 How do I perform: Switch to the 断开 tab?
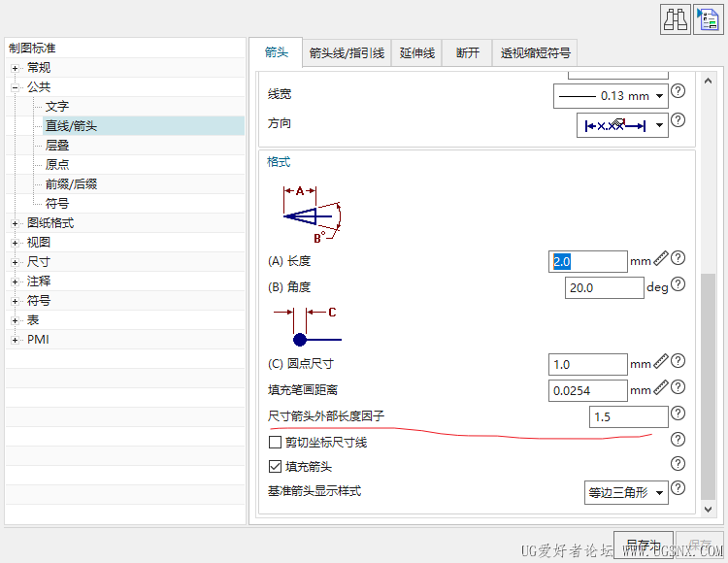(x=468, y=53)
